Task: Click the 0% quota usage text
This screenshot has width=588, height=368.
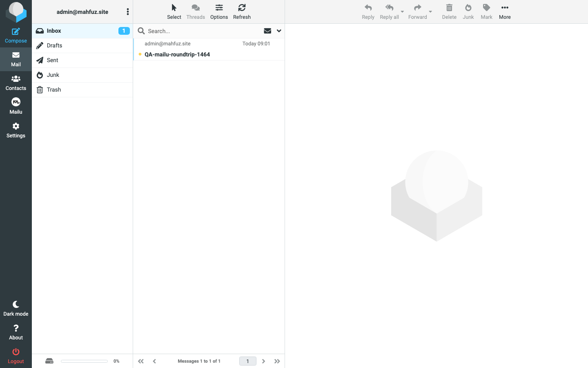Action: [116, 361]
